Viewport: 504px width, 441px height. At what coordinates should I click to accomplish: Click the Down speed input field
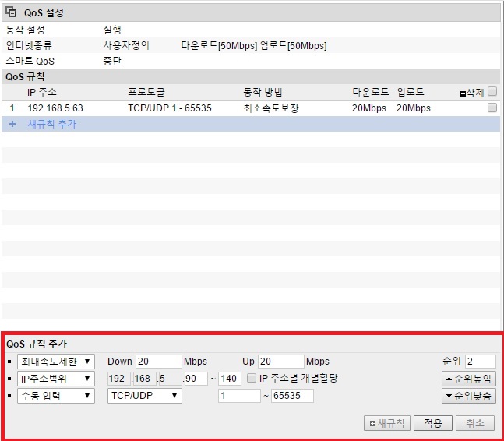point(159,362)
